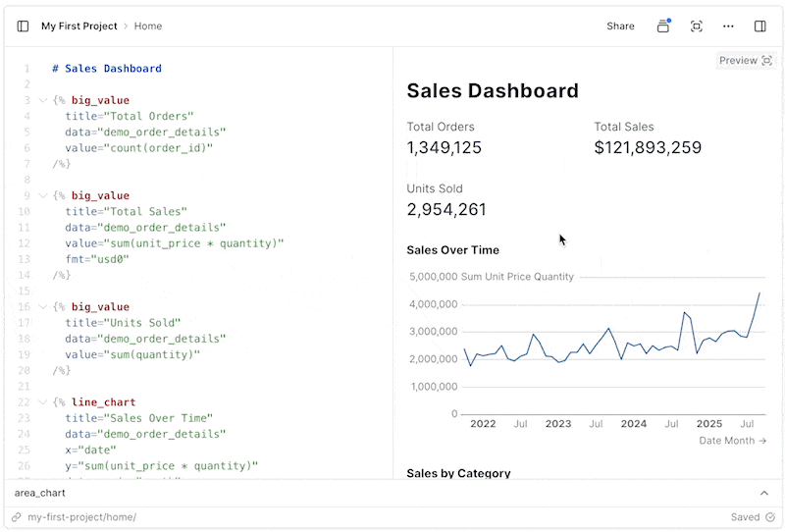The image size is (785, 532).
Task: Click the Total Sales value $121,893,259
Action: (648, 148)
